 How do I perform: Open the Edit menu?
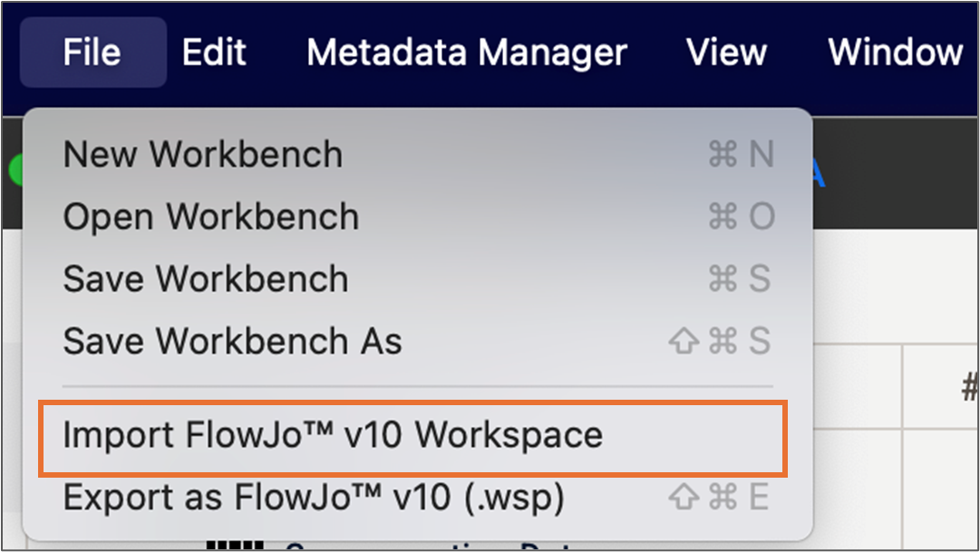click(214, 53)
